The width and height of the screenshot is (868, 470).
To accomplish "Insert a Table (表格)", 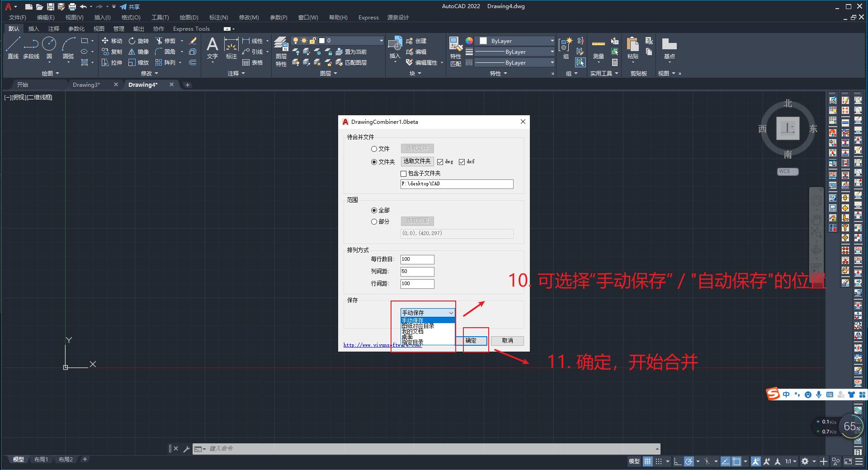I will tap(252, 62).
